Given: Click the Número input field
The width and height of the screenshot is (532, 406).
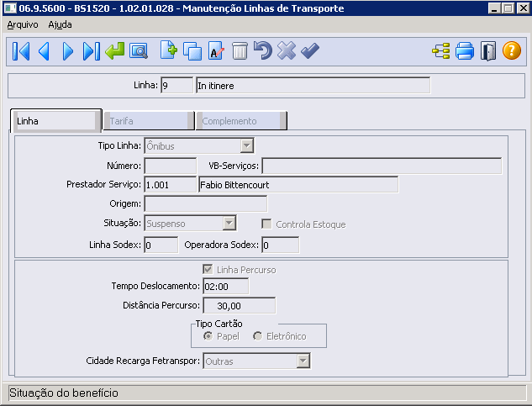Looking at the screenshot, I should point(171,166).
